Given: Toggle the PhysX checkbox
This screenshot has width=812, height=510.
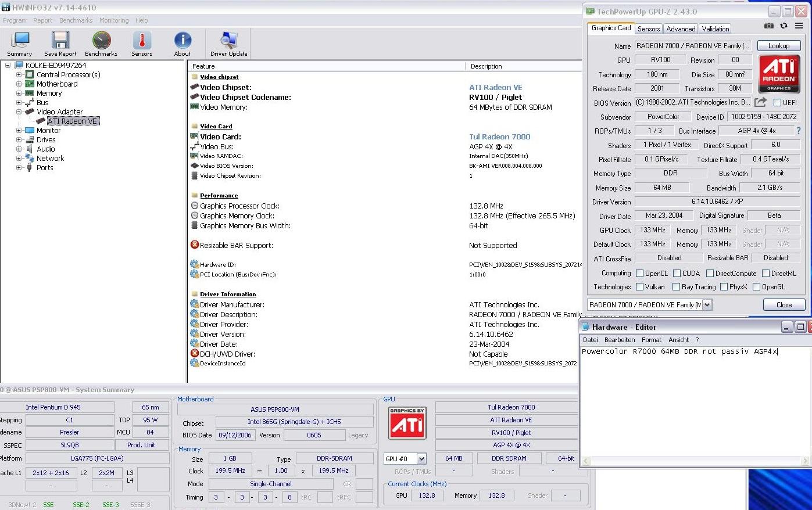Looking at the screenshot, I should pyautogui.click(x=724, y=287).
